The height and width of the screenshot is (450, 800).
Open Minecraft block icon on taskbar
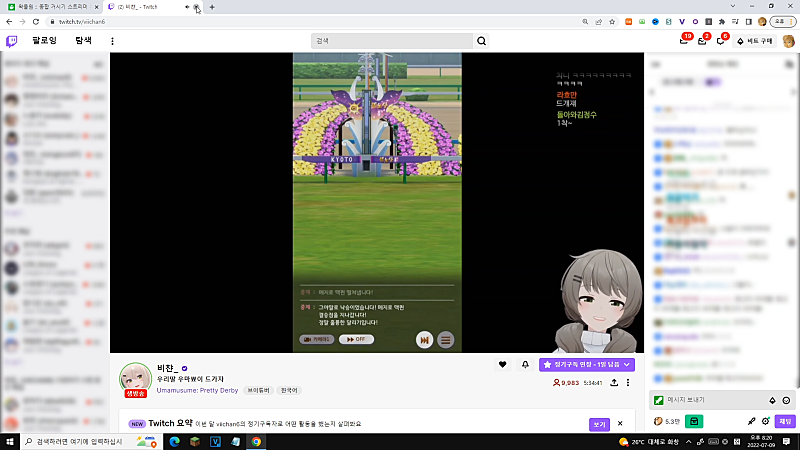195,442
